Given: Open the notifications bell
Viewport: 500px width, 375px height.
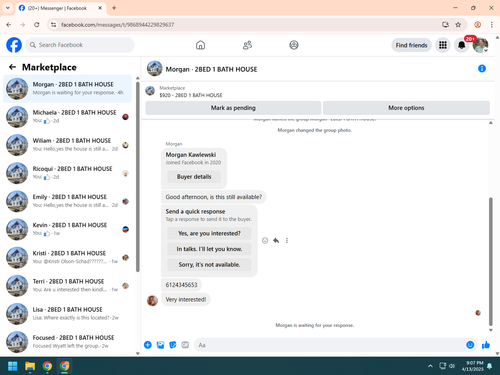Looking at the screenshot, I should click(461, 45).
